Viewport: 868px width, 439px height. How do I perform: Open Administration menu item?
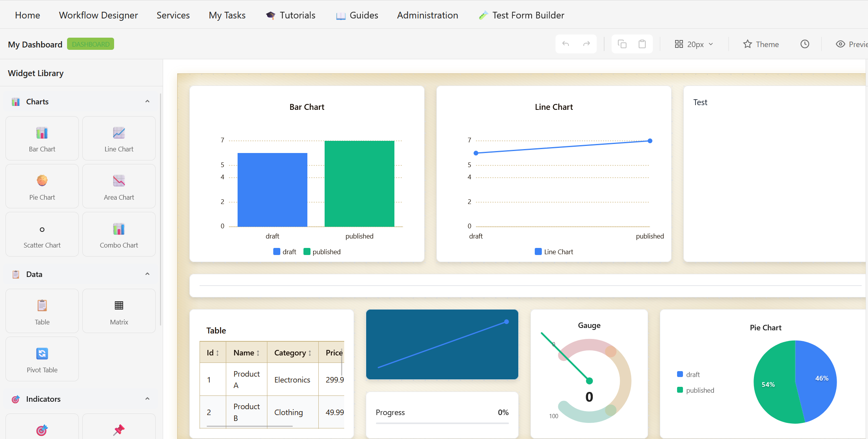pyautogui.click(x=427, y=15)
